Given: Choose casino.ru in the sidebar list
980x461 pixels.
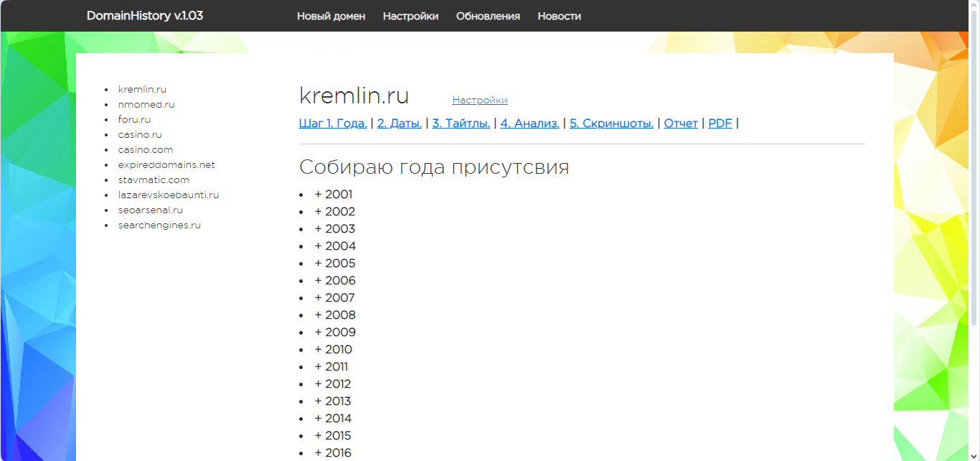Looking at the screenshot, I should pos(140,135).
